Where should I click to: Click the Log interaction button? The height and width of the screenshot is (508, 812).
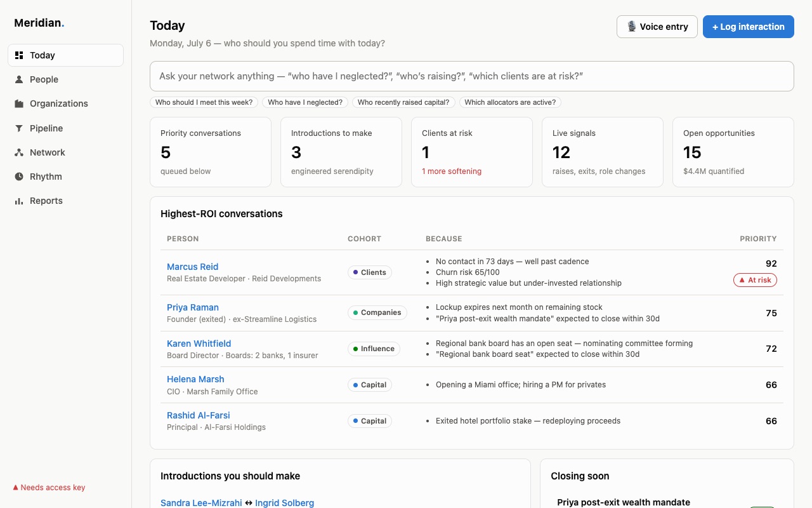tap(749, 27)
